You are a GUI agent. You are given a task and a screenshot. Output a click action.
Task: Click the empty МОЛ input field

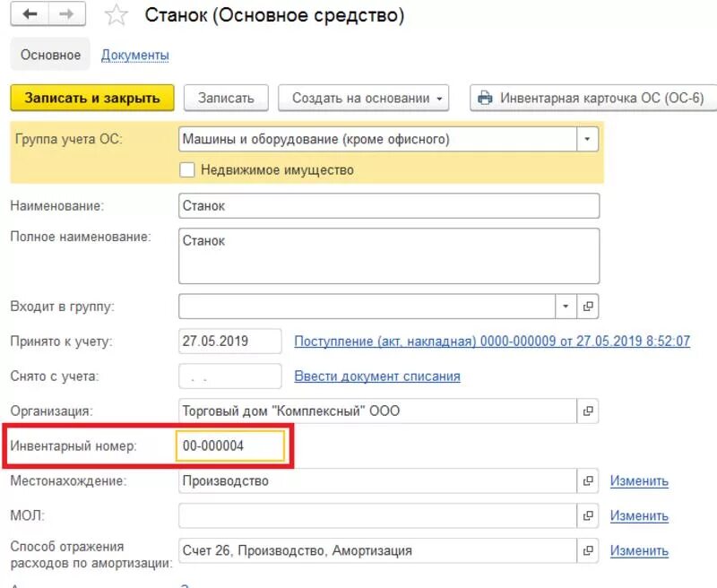[x=377, y=515]
